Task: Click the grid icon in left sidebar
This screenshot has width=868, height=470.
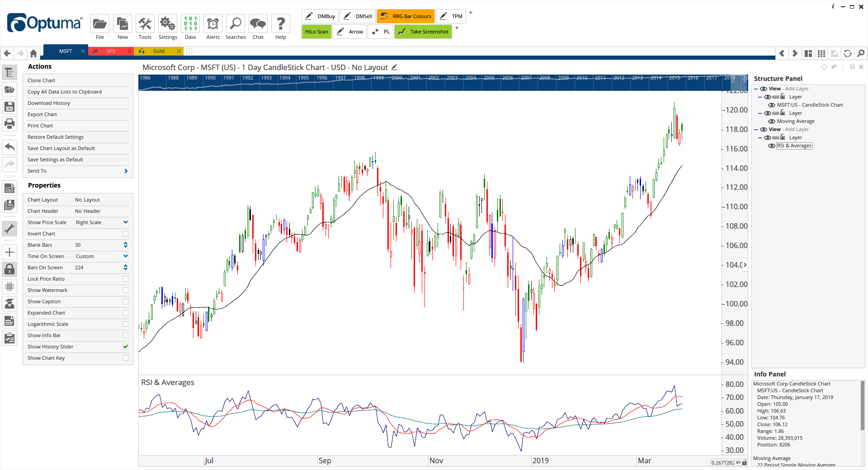Action: click(x=9, y=287)
